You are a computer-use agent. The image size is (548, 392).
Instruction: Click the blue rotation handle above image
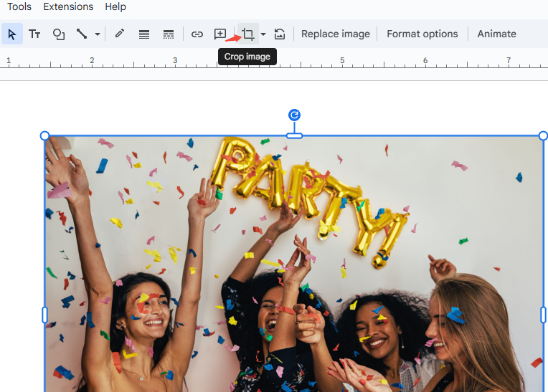[x=294, y=115]
